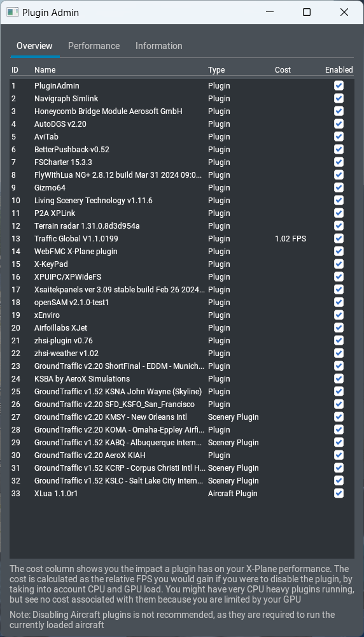Click the FSCharter 15.3.3 name
The width and height of the screenshot is (364, 637).
[63, 162]
